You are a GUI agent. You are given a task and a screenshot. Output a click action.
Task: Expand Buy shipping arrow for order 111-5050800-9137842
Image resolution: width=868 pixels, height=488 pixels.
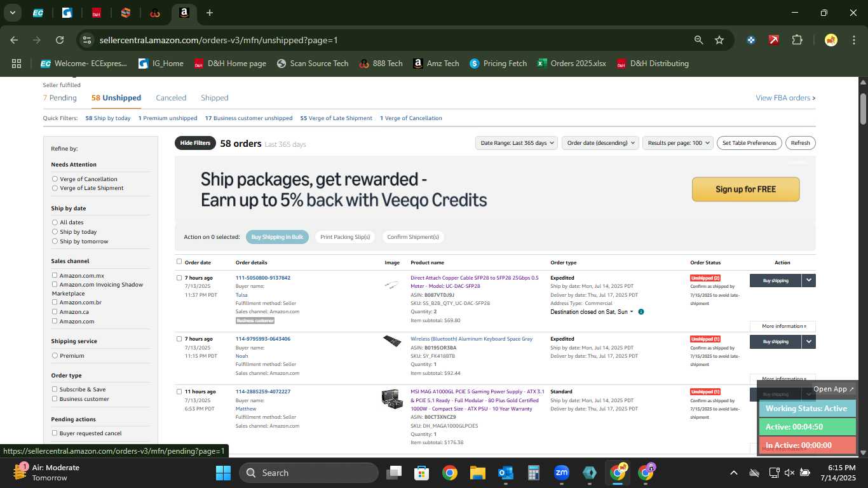pyautogui.click(x=808, y=280)
